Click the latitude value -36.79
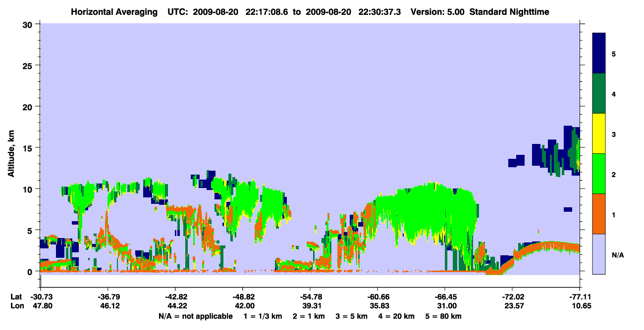Image resolution: width=644 pixels, height=330 pixels. (107, 297)
